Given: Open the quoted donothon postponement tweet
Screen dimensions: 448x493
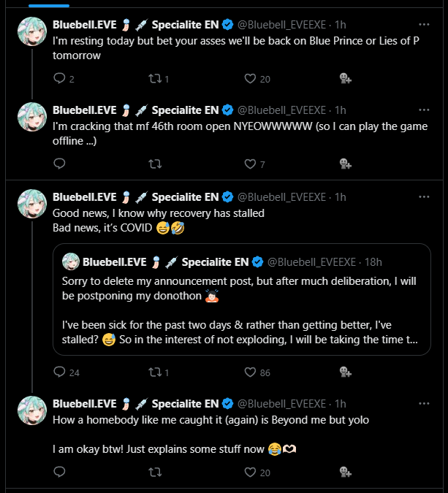Looking at the screenshot, I should point(242,299).
